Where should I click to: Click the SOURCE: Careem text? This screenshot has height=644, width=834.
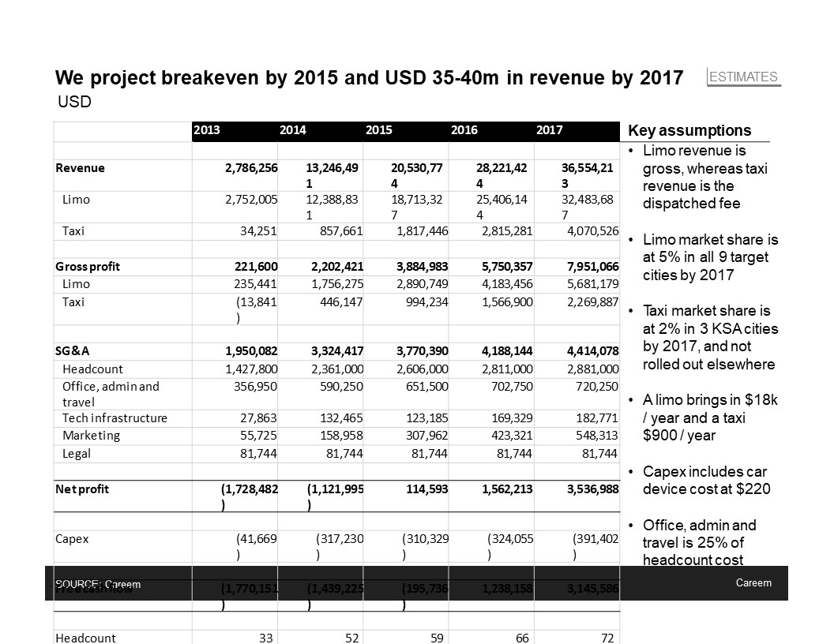click(97, 584)
